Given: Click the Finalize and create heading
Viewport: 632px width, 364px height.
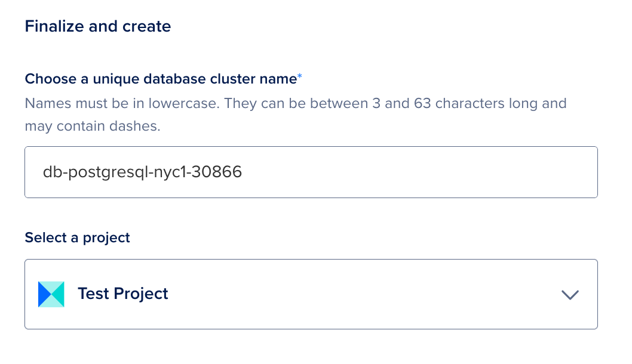Looking at the screenshot, I should click(98, 26).
